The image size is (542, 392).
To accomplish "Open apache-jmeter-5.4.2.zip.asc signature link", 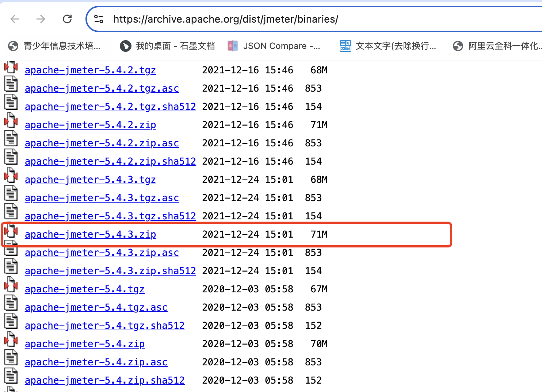I will [x=102, y=143].
